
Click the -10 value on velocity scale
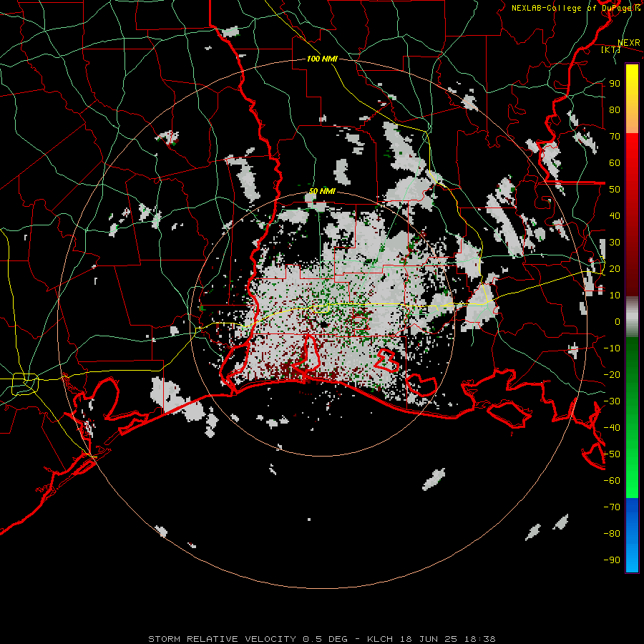pyautogui.click(x=612, y=348)
